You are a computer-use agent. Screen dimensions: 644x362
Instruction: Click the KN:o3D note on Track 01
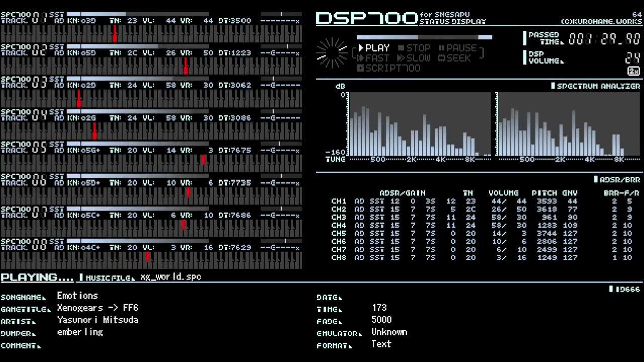[82, 21]
